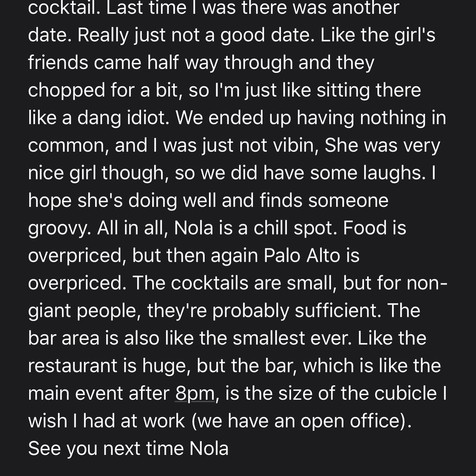476x476 pixels.
Task: Click the word "chopped" in the text
Action: click(x=67, y=91)
